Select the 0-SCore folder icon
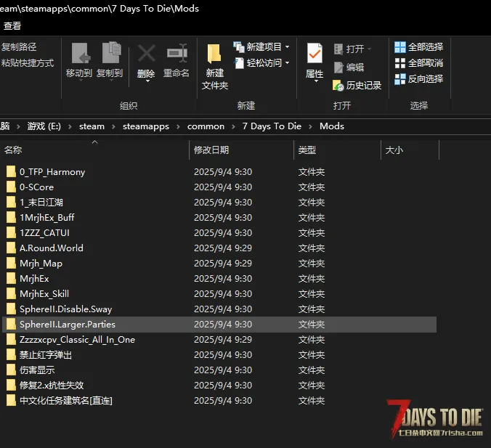Image resolution: width=491 pixels, height=448 pixels. pyautogui.click(x=11, y=187)
